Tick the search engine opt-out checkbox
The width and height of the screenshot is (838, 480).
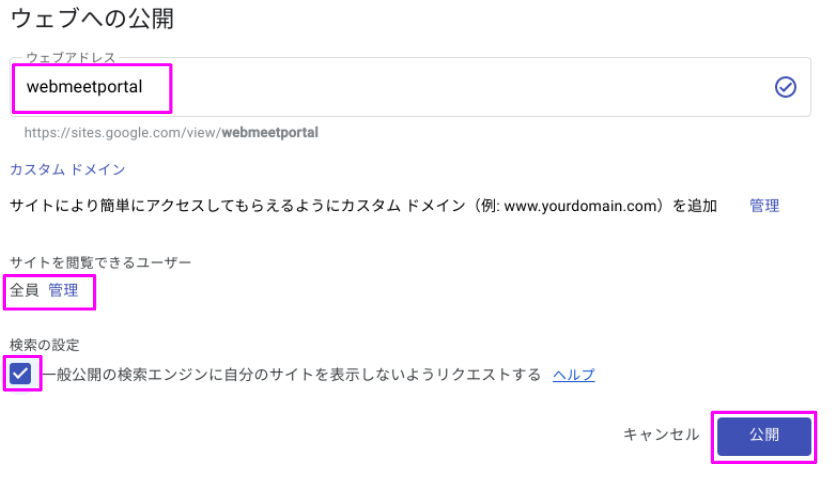pos(21,373)
